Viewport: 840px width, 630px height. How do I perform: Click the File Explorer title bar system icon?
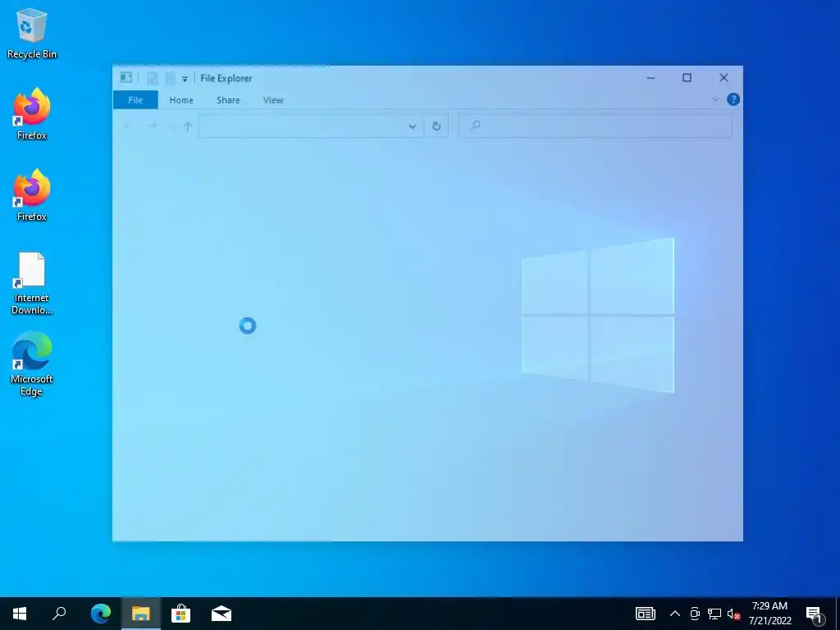(126, 78)
